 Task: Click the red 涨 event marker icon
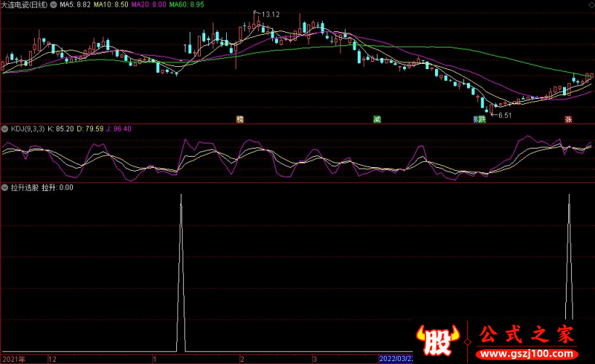568,120
